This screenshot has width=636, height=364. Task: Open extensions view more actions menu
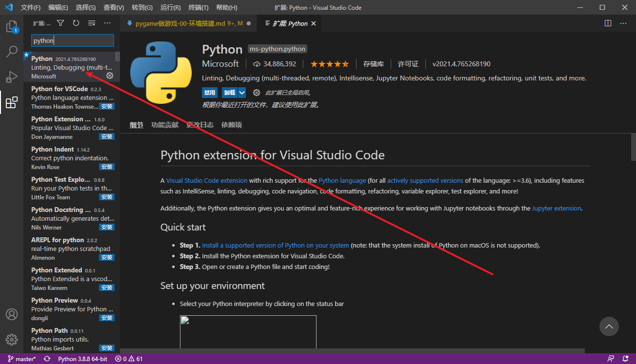click(107, 23)
